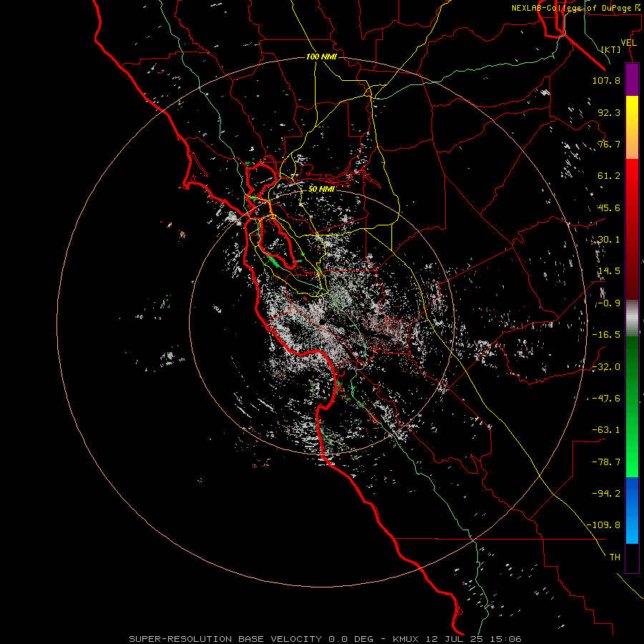Viewport: 644px width, 644px height.
Task: Click the 76.7 velocity scale value
Action: click(609, 144)
